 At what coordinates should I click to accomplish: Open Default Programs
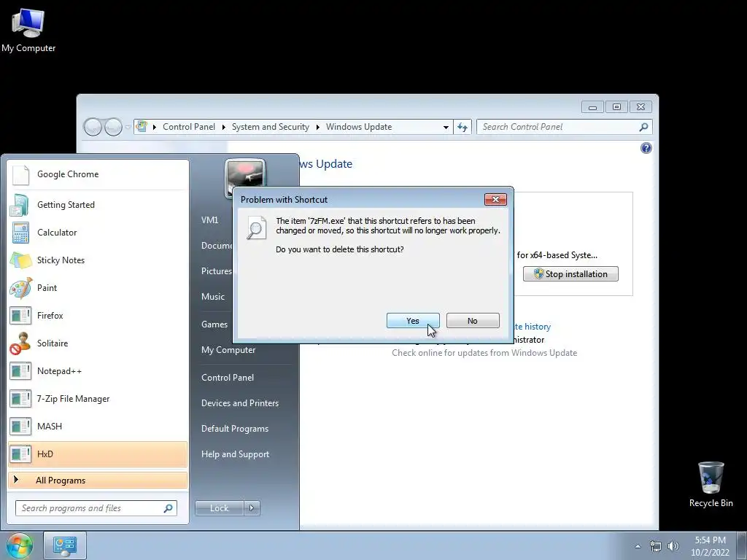coord(235,429)
